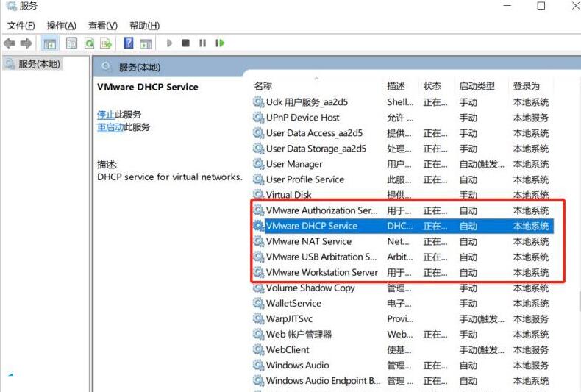Click the gear icon beside User Profile Service
This screenshot has width=581, height=392.
258,179
